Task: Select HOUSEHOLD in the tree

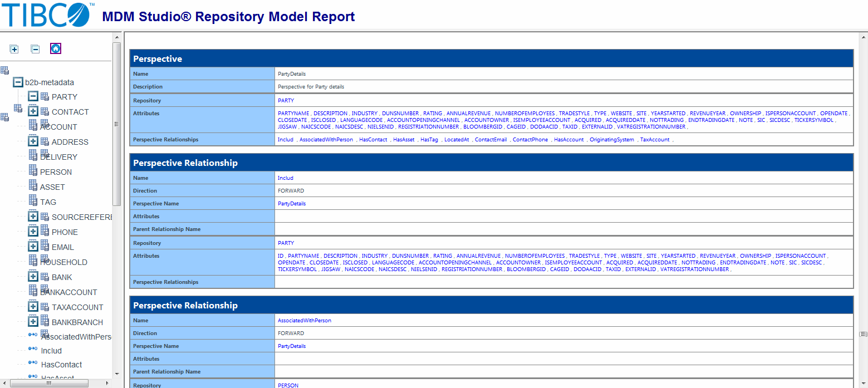Action: (63, 262)
